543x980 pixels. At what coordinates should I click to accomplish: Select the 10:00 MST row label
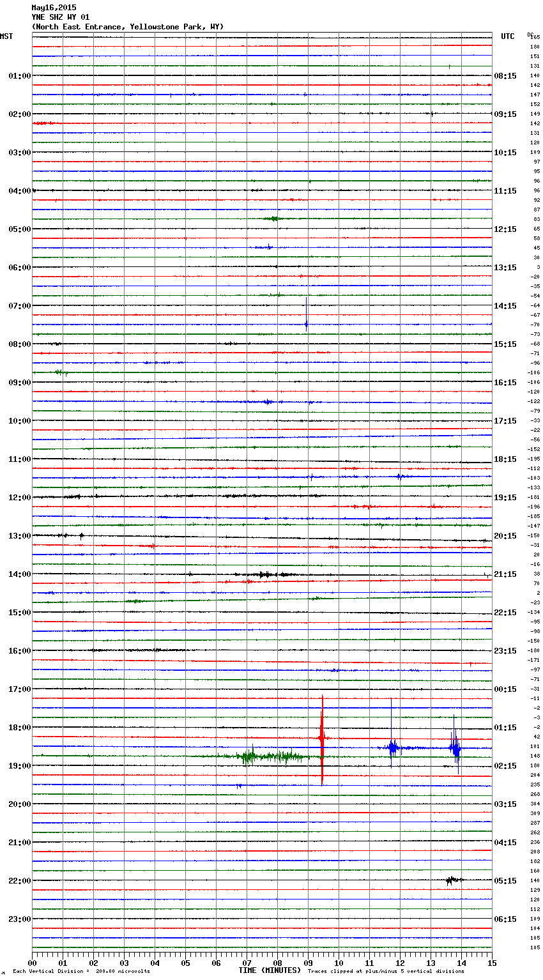19,421
